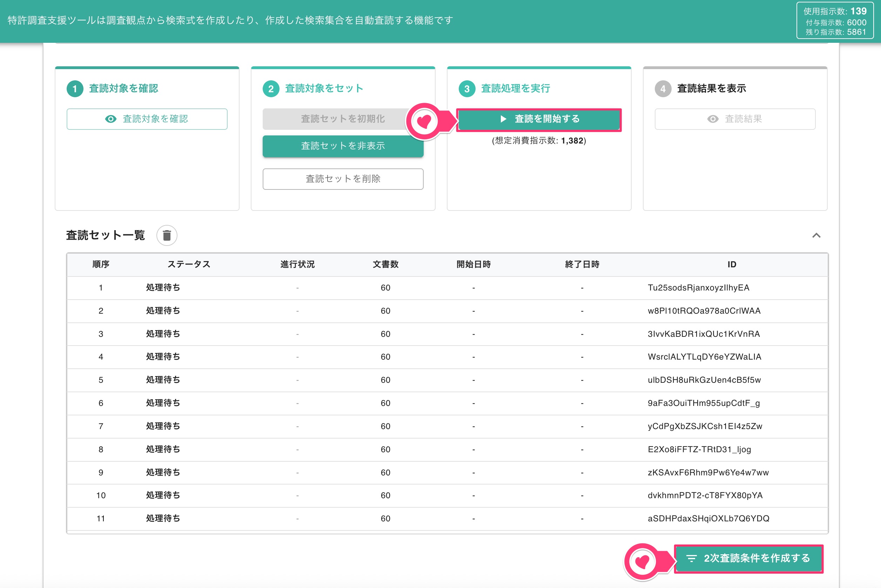Click the step 2 number circle
Viewport: 881px width, 588px height.
[271, 89]
